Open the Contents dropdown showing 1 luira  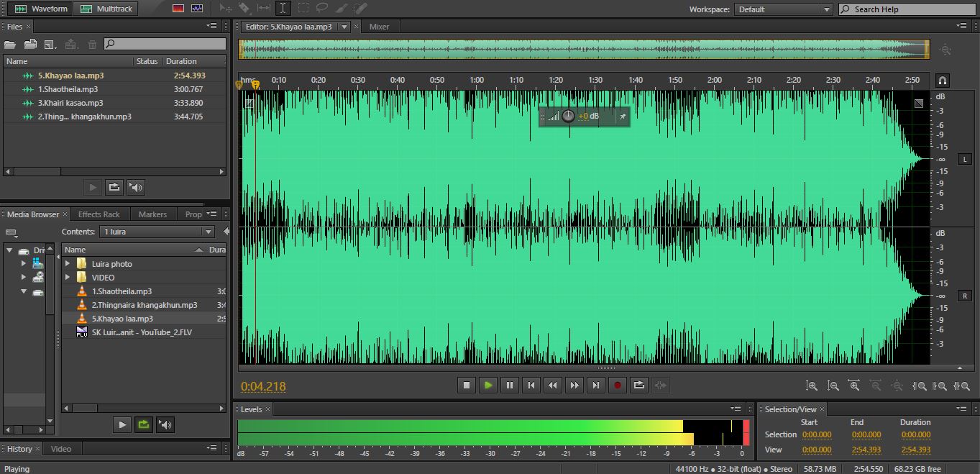(157, 232)
